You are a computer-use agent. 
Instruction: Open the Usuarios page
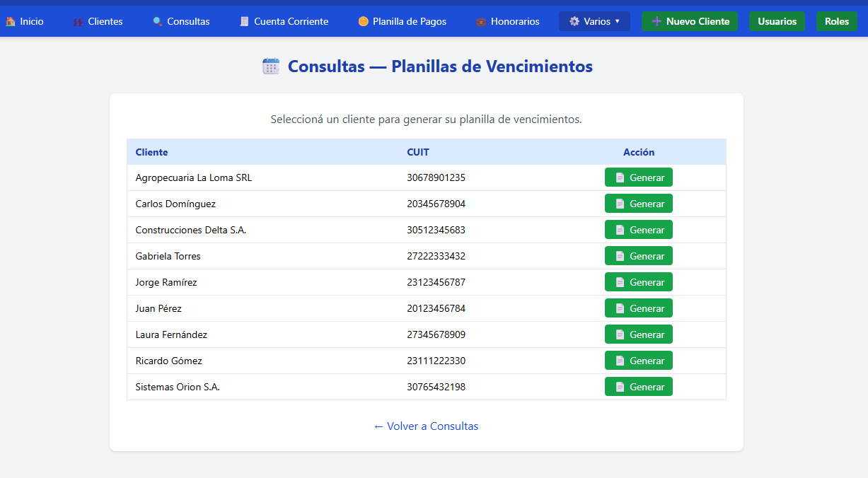(777, 21)
